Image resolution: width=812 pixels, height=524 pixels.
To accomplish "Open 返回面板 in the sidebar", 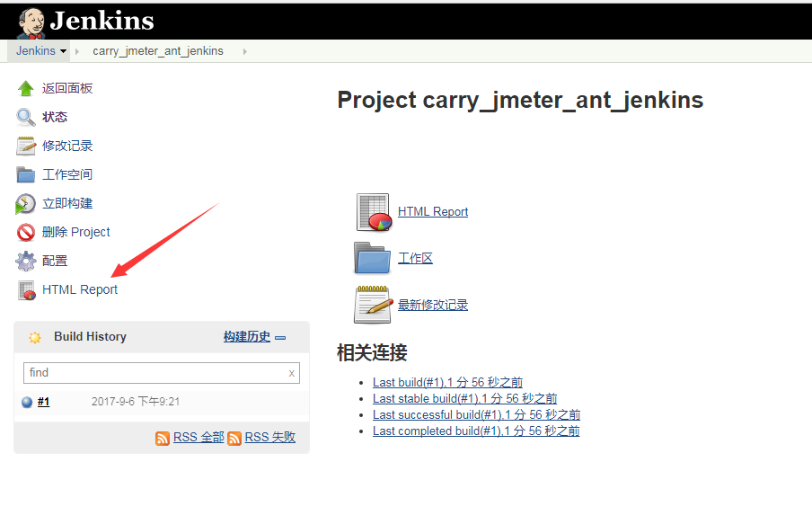I will [x=67, y=89].
